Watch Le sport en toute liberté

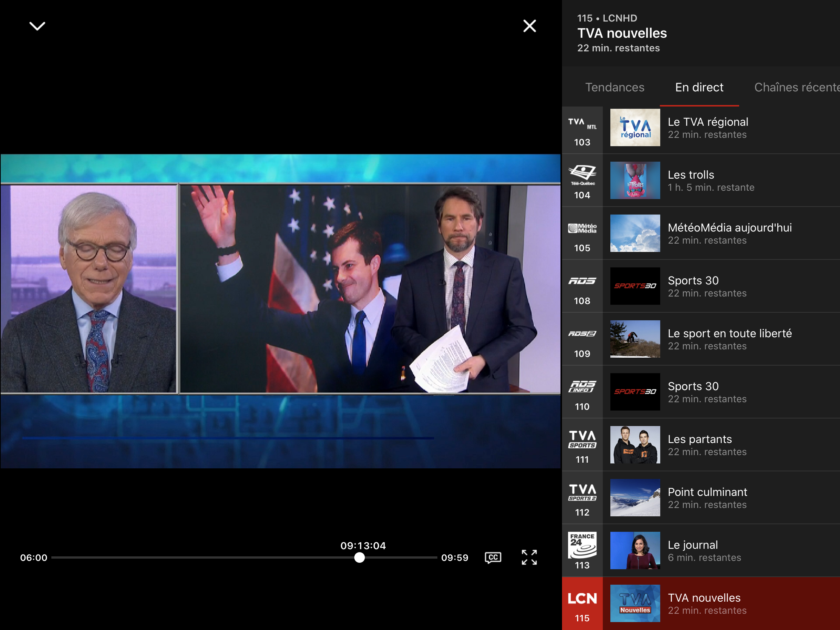click(x=729, y=333)
